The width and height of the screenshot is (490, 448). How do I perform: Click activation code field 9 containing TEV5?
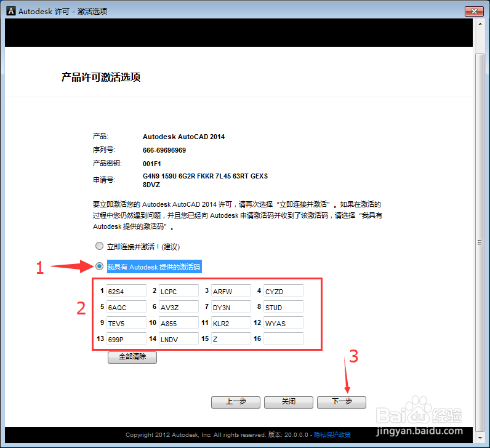click(126, 322)
